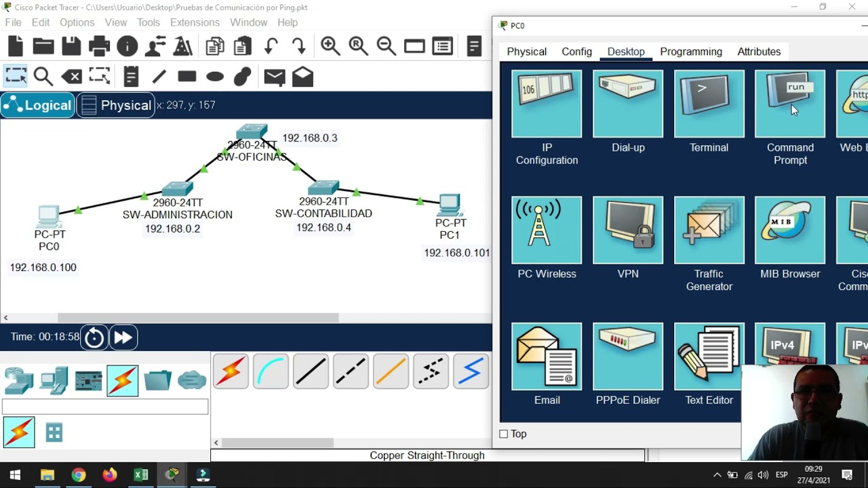Select automatic connection lightning cable
868x488 pixels.
231,371
